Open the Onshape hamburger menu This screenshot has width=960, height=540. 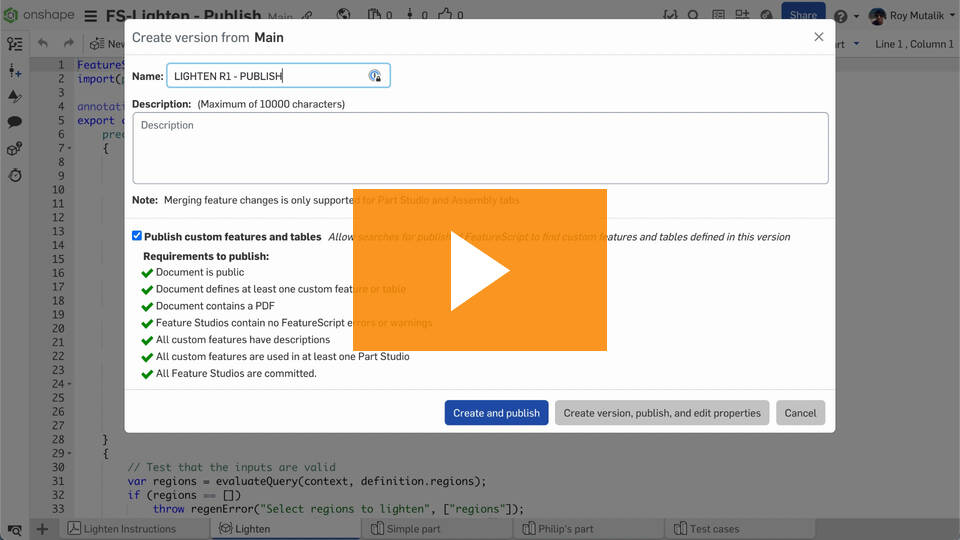tap(91, 15)
